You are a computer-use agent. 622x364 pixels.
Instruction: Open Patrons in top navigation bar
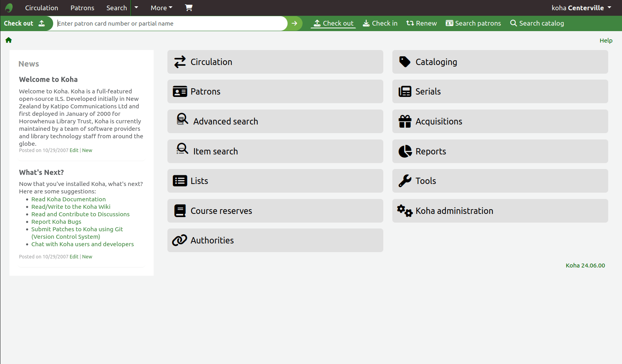coord(82,8)
